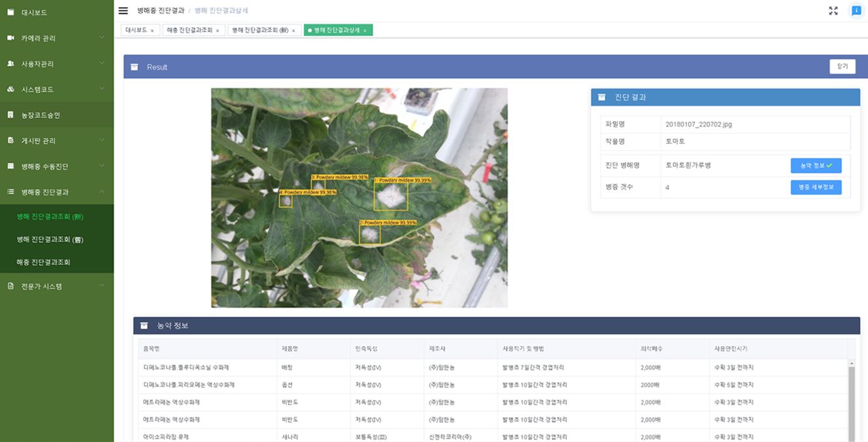Open the blue info icon at top right
The height and width of the screenshot is (442, 868).
coord(856,10)
